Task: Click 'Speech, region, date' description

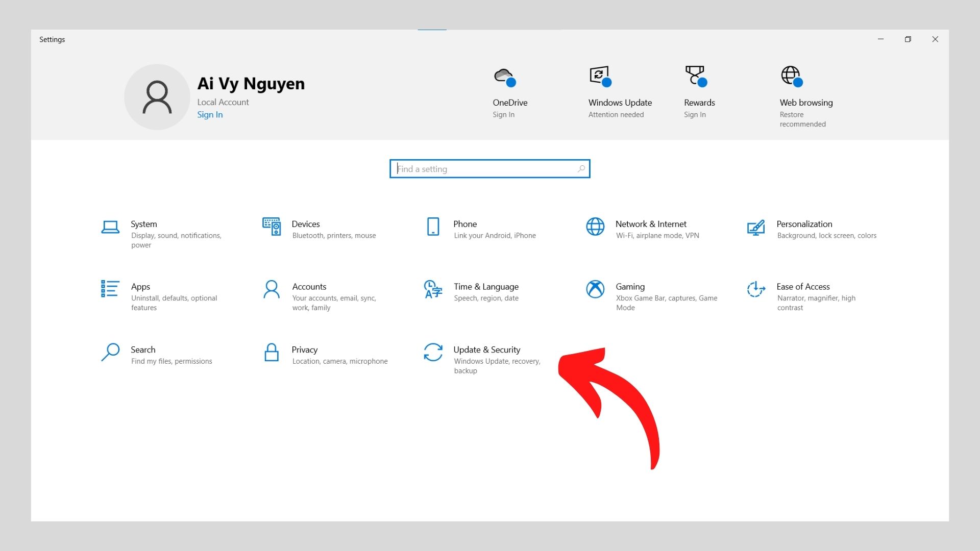Action: click(486, 298)
